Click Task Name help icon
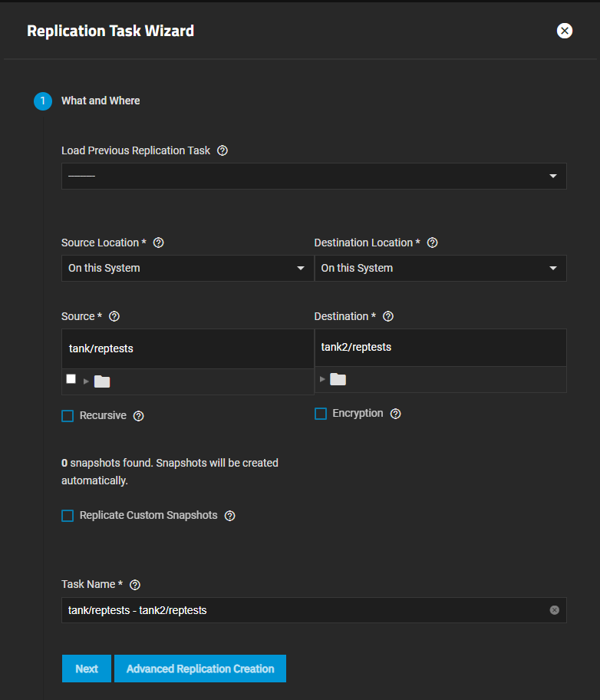Screen dimensions: 600x700 coord(135,585)
